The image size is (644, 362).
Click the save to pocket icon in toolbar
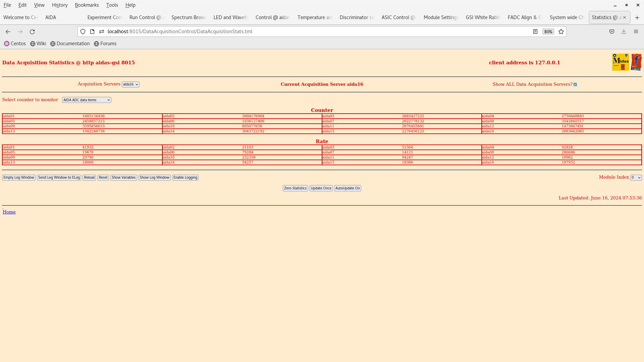click(x=612, y=32)
